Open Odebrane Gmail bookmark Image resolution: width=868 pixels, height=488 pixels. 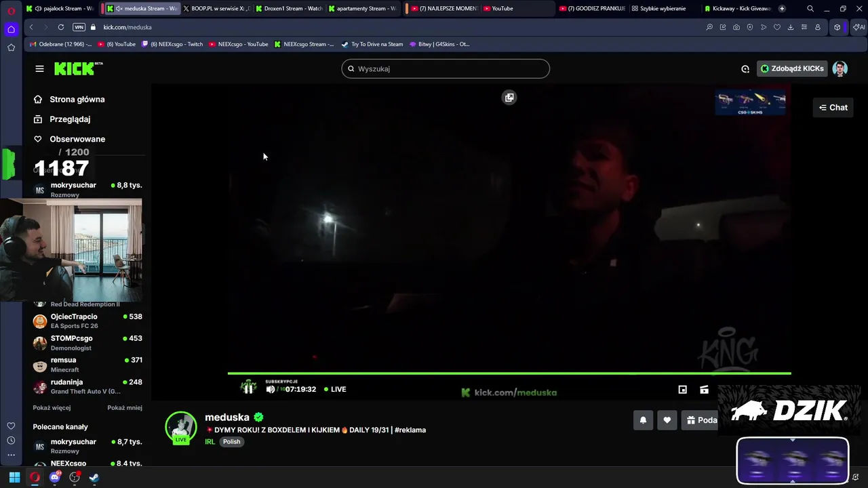pos(60,44)
